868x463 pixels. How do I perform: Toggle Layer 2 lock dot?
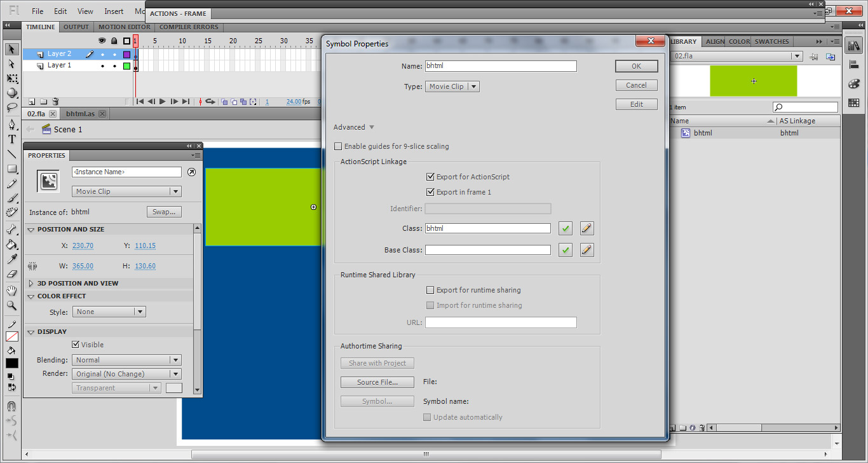click(x=114, y=55)
